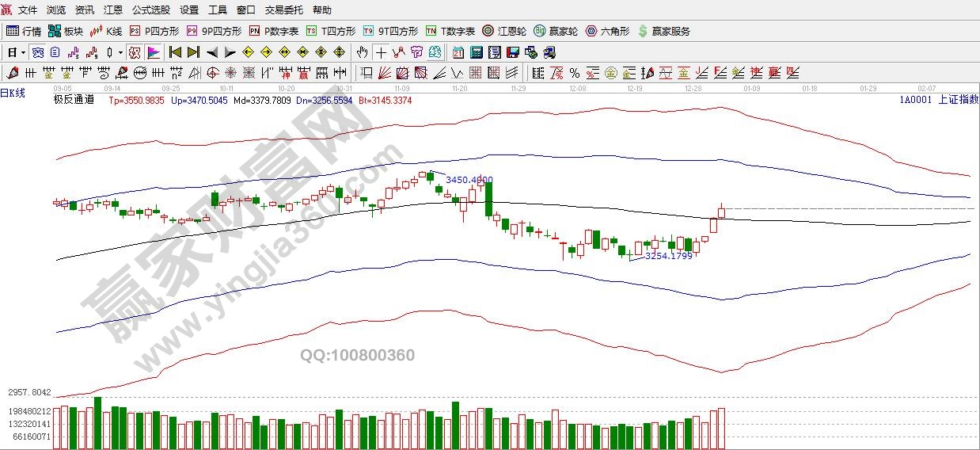Viewport: 980px width, 450px height.
Task: Open the 江恩 menu
Action: (113, 10)
